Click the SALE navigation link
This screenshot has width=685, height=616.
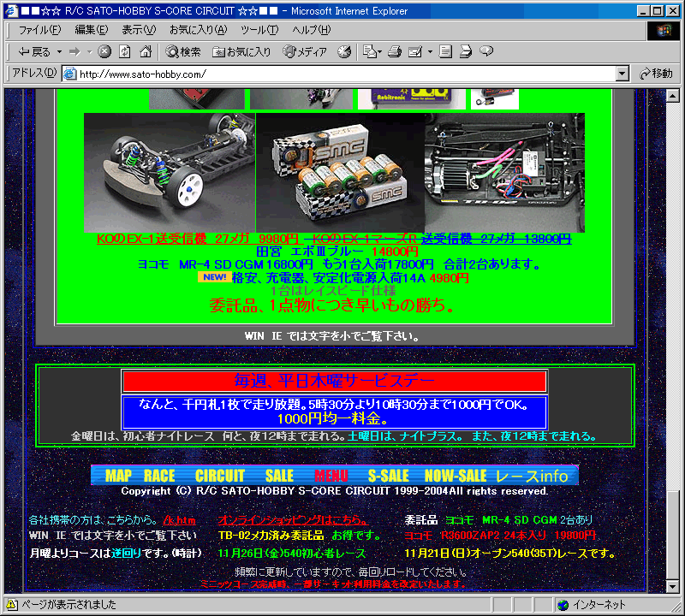(x=280, y=476)
